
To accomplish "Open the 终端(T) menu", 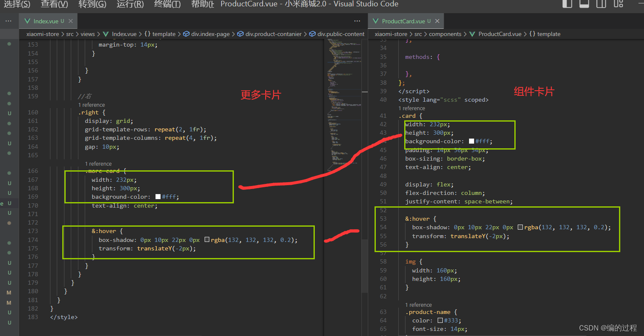I will pos(167,4).
